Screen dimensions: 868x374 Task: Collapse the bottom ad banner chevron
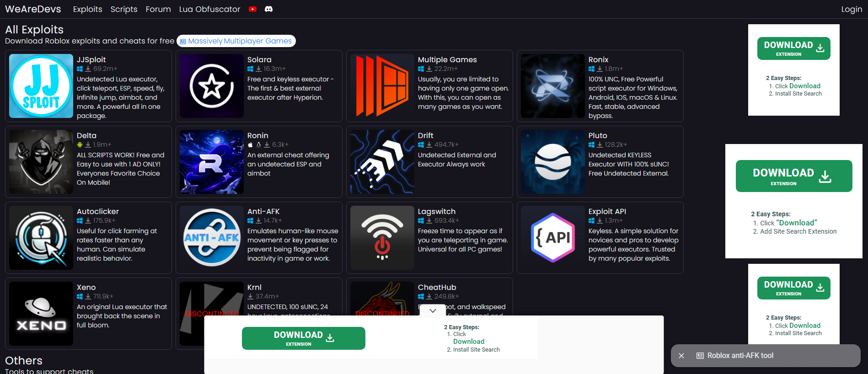point(433,310)
